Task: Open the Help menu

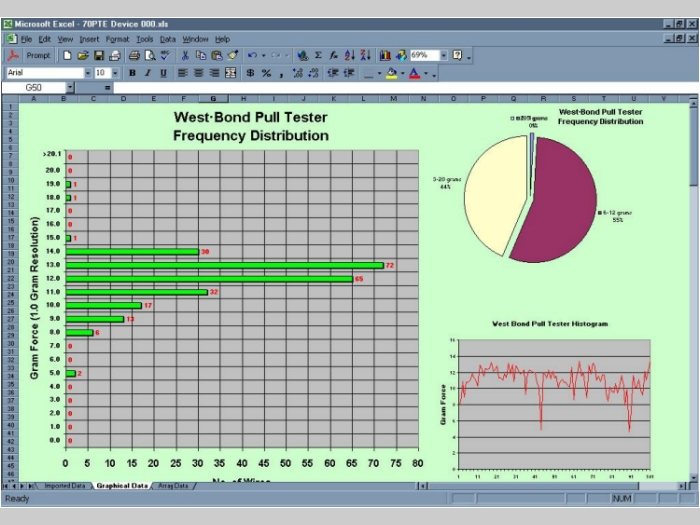Action: pos(222,39)
